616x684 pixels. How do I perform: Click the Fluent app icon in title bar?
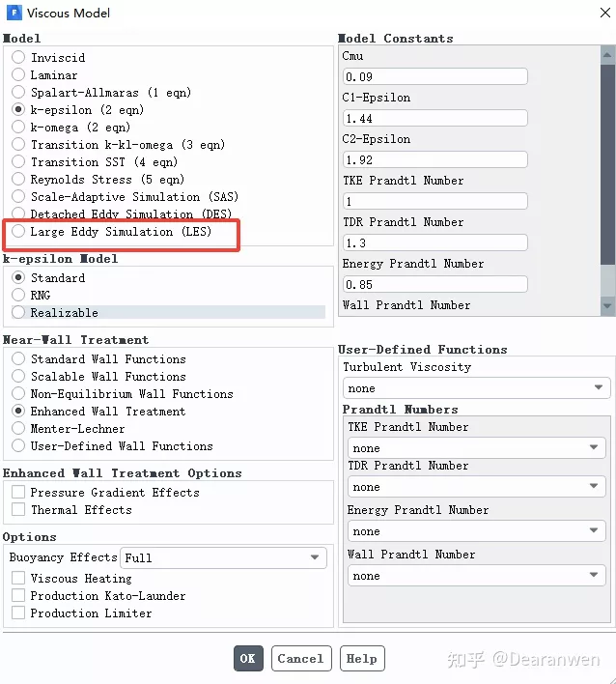click(x=14, y=13)
